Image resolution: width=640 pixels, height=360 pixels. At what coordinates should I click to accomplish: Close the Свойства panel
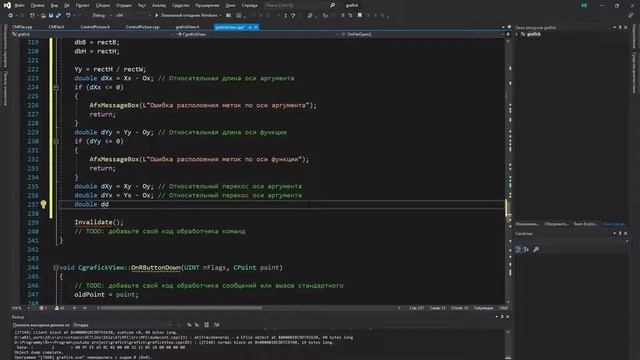click(x=626, y=234)
